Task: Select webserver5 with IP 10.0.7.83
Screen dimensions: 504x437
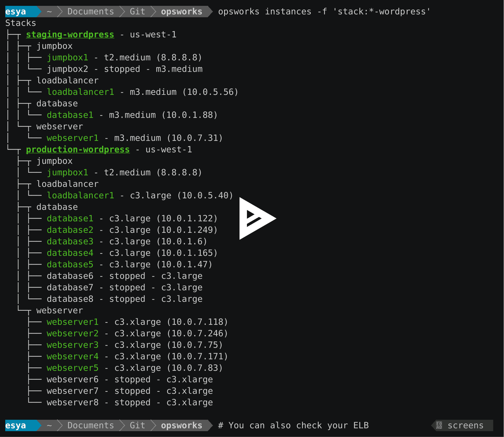Action: [x=135, y=368]
